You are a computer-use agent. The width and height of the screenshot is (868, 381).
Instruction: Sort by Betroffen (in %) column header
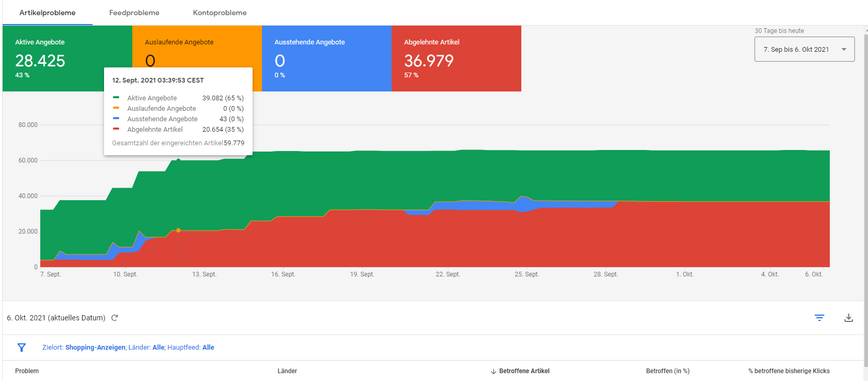667,371
